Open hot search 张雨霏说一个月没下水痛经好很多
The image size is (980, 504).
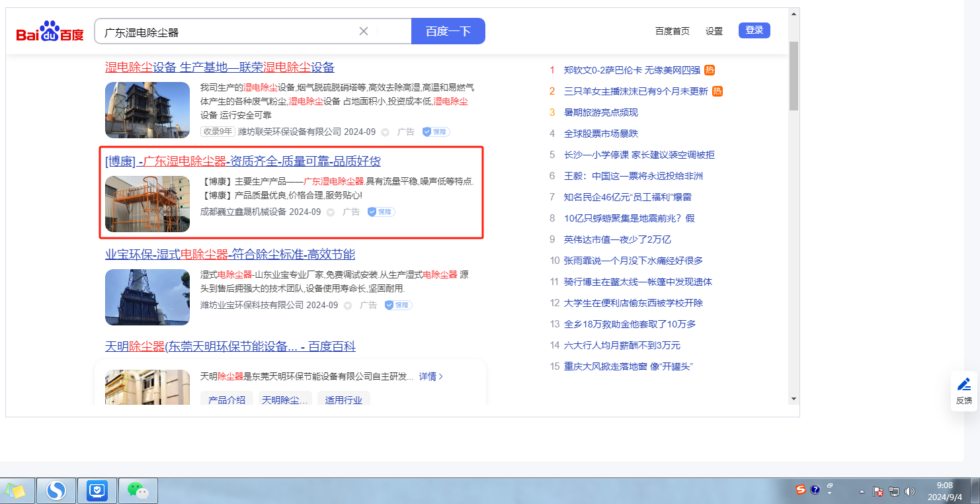pos(633,261)
